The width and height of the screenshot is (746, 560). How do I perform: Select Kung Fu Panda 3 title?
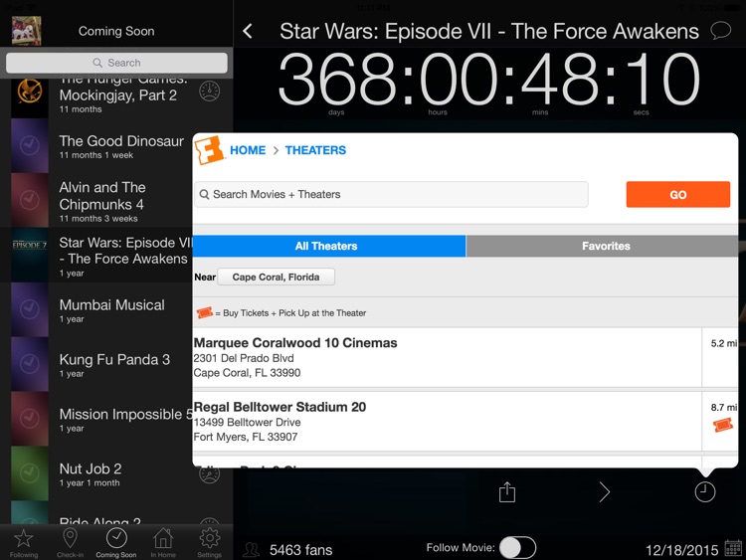coord(114,360)
